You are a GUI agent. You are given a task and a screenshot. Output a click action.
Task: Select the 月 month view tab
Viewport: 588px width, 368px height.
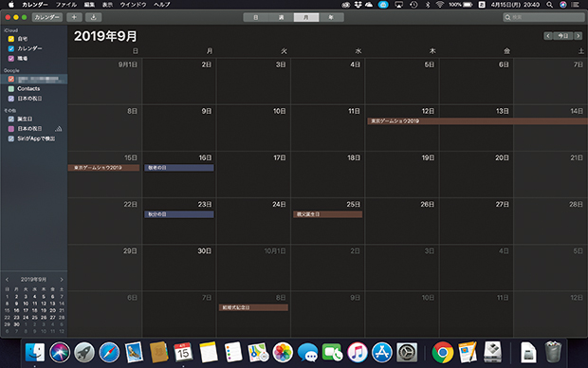pyautogui.click(x=306, y=17)
